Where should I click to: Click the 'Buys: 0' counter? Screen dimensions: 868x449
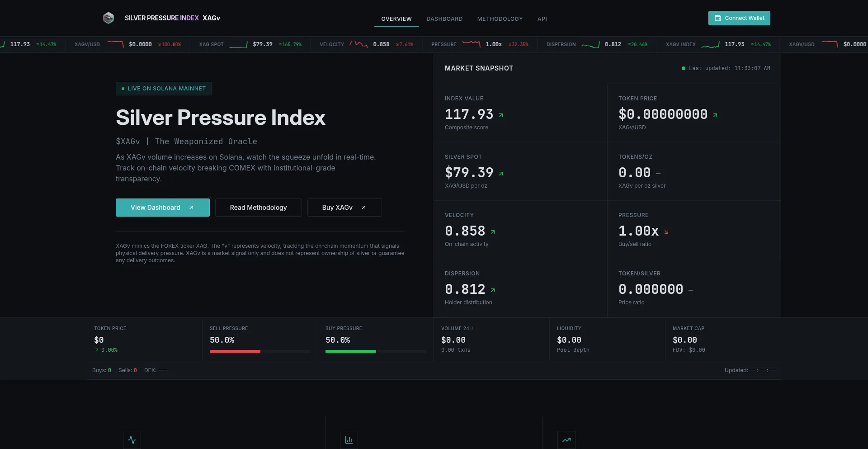pyautogui.click(x=102, y=370)
